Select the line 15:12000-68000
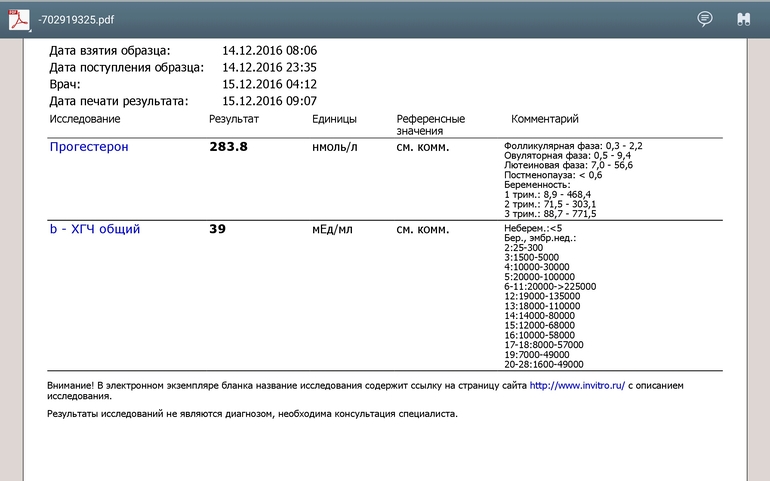Screen dimensions: 770x481 click(539, 325)
